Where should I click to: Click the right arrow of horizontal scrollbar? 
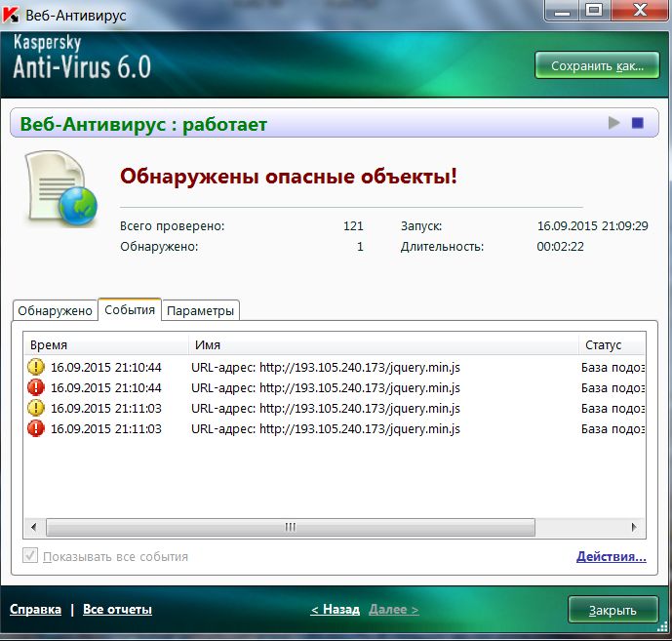[635, 527]
